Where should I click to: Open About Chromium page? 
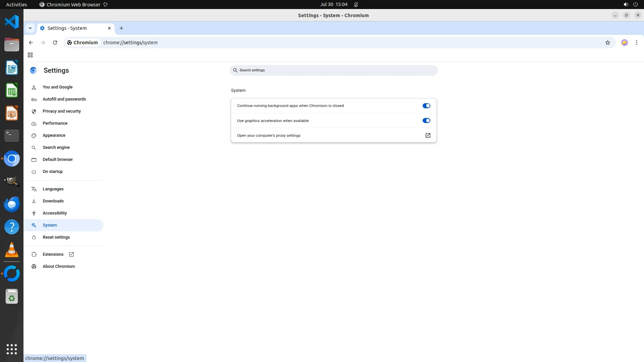59,266
